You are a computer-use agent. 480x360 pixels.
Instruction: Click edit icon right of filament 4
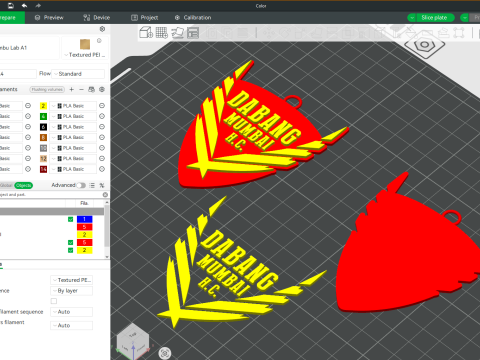[102, 116]
